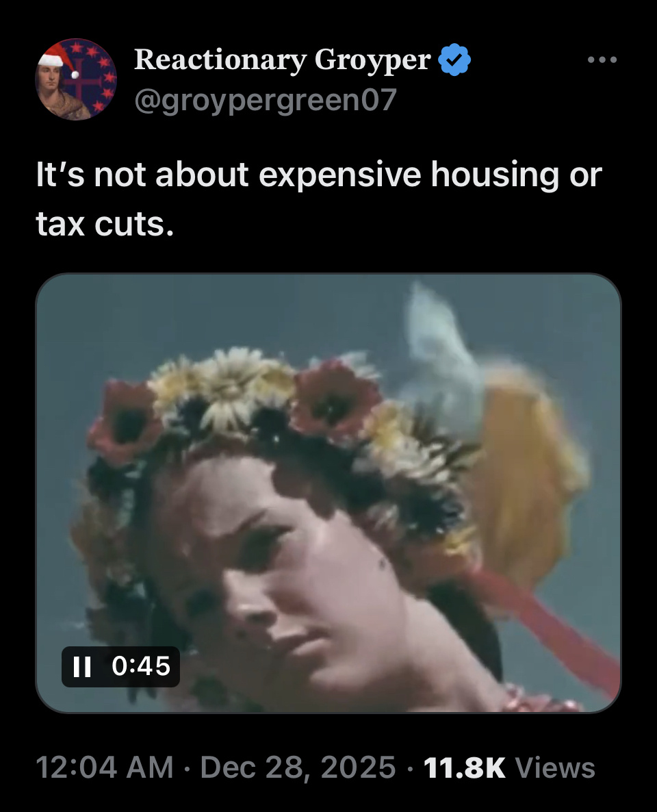
Task: Click the words 'tax cuts.' in the tweet
Action: [x=105, y=225]
